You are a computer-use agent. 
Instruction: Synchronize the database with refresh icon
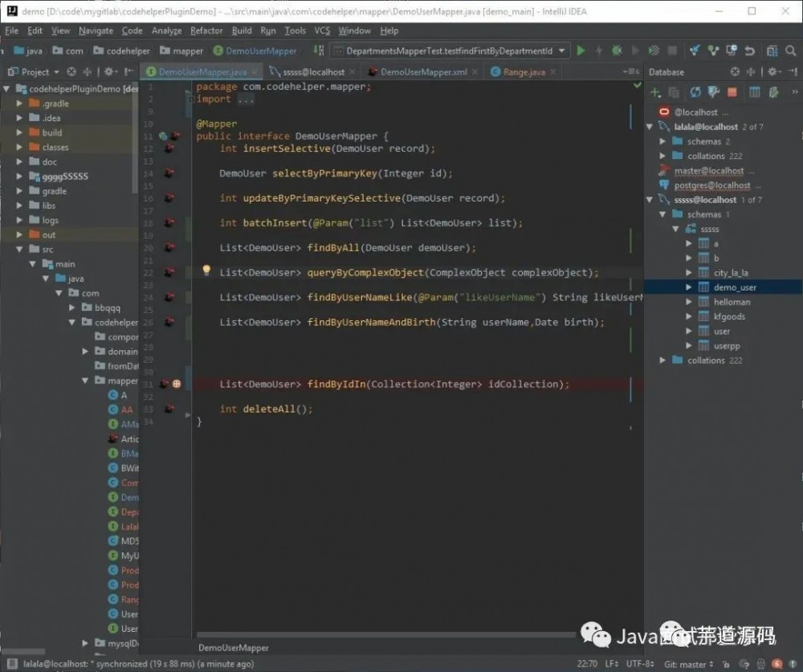coord(696,92)
